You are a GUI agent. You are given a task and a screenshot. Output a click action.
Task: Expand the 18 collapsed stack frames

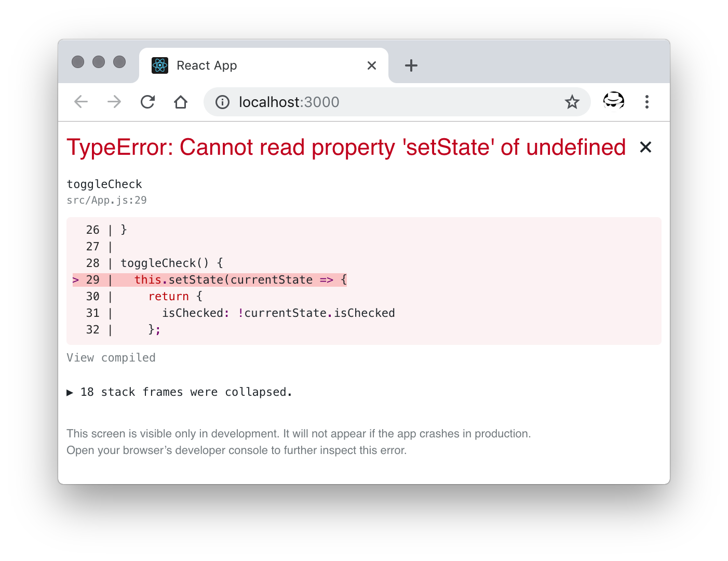pyautogui.click(x=180, y=392)
